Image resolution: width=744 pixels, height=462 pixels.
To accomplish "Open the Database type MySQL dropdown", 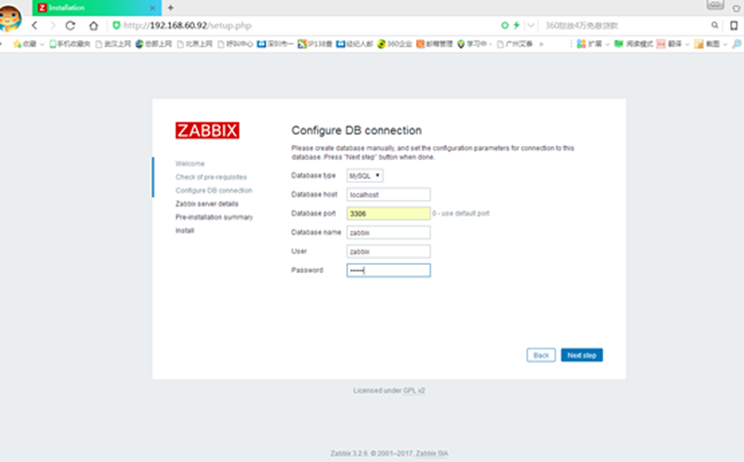I will tap(365, 176).
